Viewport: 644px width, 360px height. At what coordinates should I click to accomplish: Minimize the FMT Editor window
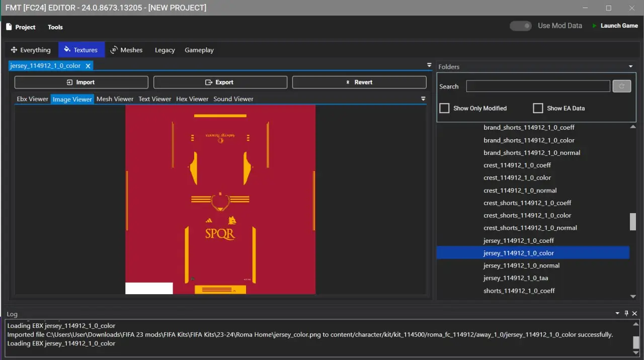click(x=585, y=8)
